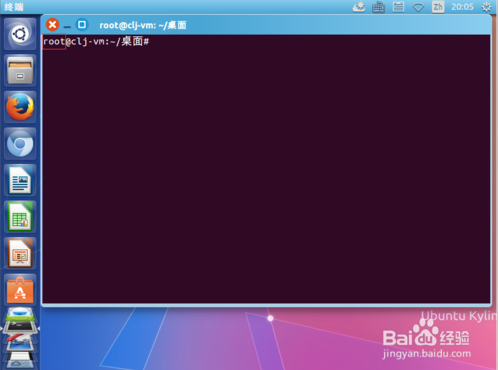Select the Terminal icon in launcher
Image resolution: width=498 pixels, height=370 pixels.
20,327
